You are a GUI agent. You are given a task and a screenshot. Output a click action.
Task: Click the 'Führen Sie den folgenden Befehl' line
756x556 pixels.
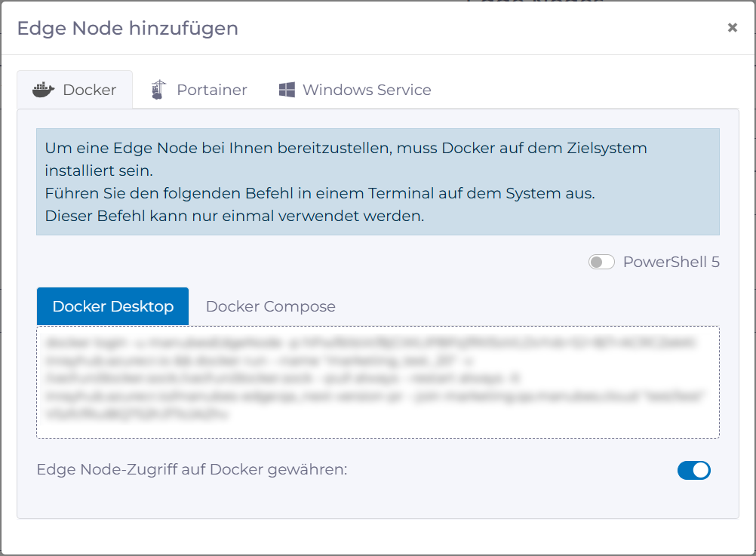pyautogui.click(x=320, y=193)
